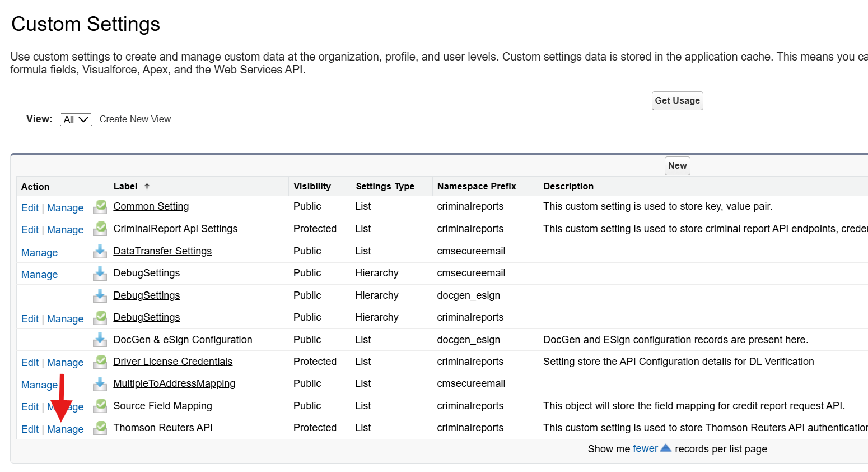Click the New button
The width and height of the screenshot is (868, 472).
tap(678, 166)
